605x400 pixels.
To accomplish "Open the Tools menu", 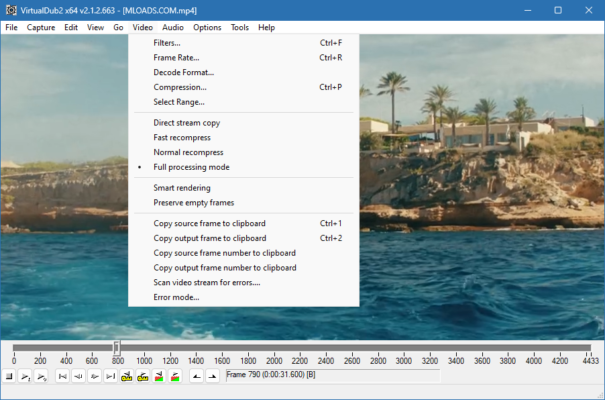I will point(240,27).
